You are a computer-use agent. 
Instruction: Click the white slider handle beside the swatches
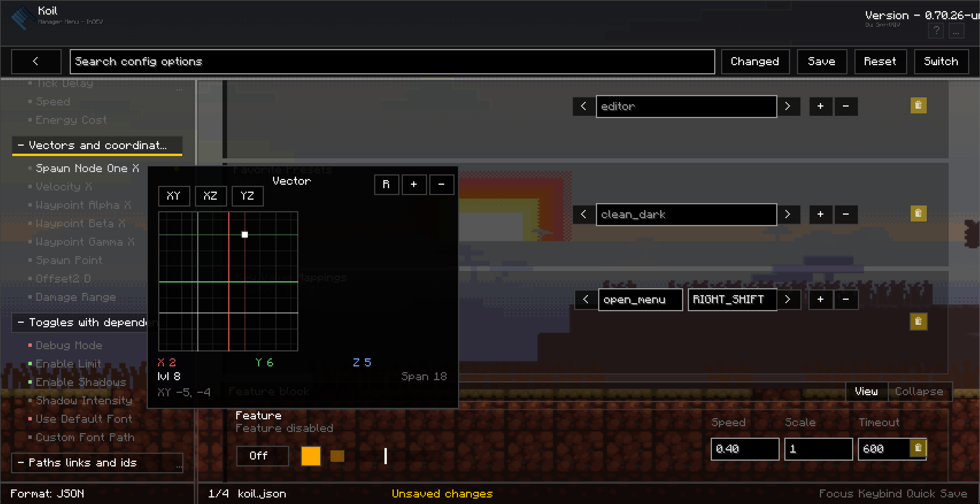[x=386, y=456]
